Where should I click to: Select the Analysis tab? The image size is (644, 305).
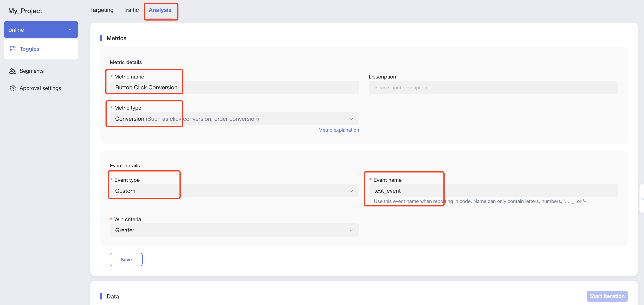(x=160, y=10)
